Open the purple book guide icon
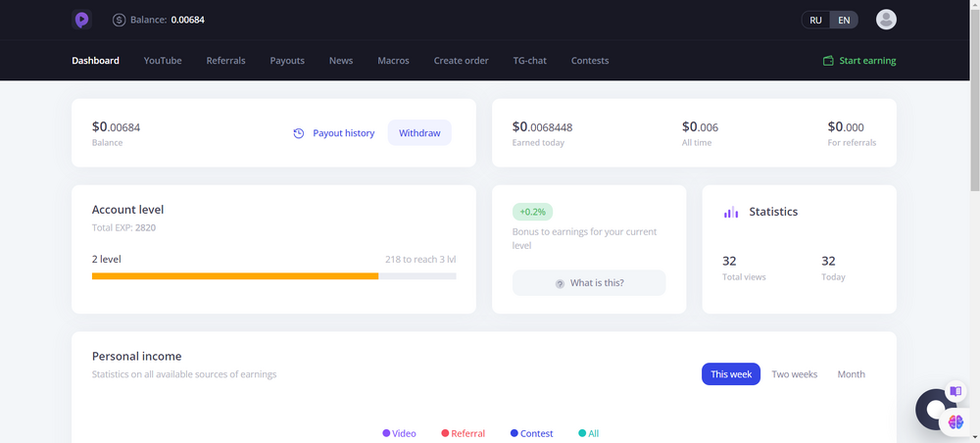Screen dimensions: 980x443 pos(955,391)
